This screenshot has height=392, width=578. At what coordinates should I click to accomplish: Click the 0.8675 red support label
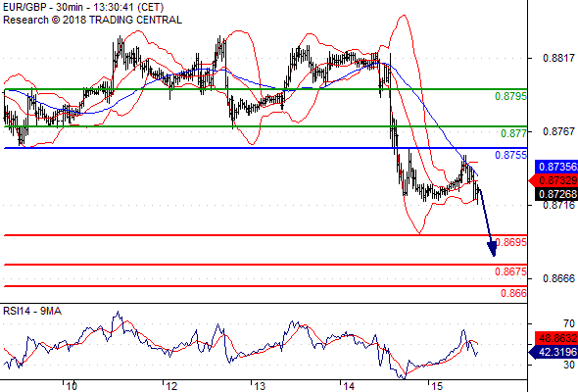coord(511,271)
